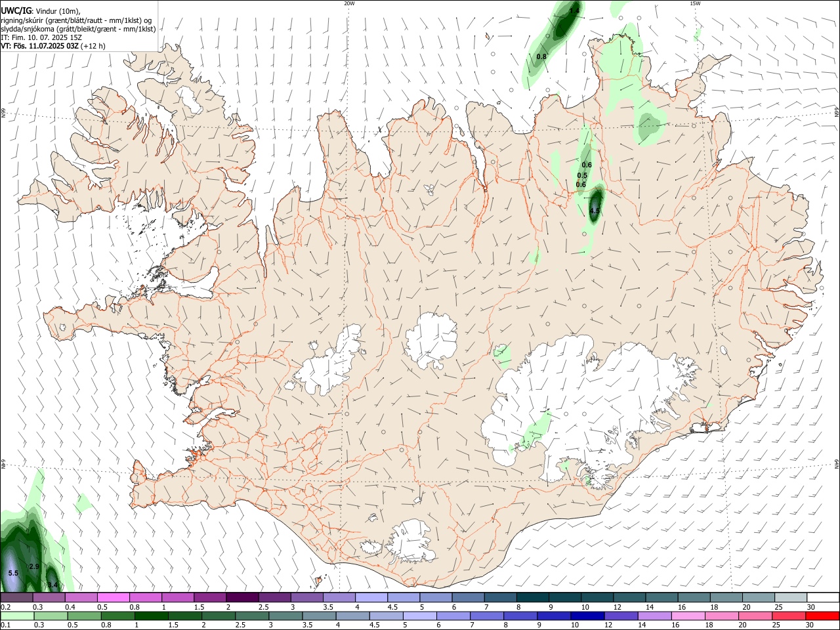
Task: Select the '30' label on the rain scale
Action: pos(811,625)
